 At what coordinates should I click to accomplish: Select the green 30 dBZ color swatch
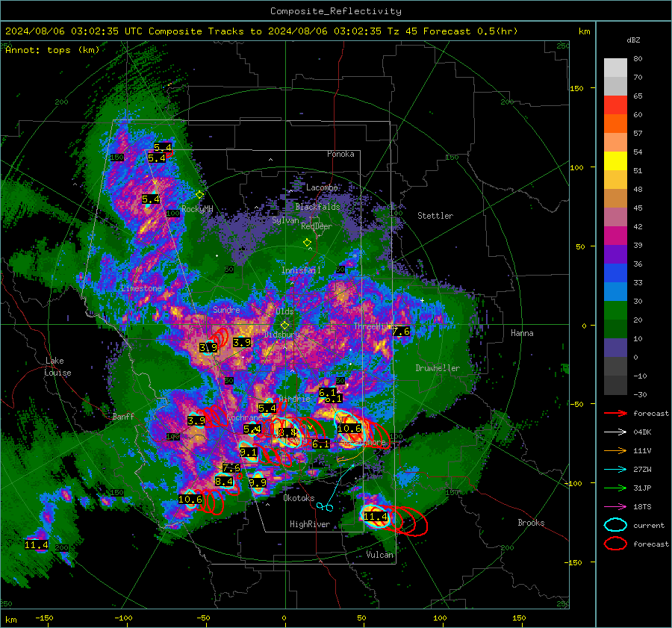[x=615, y=311]
